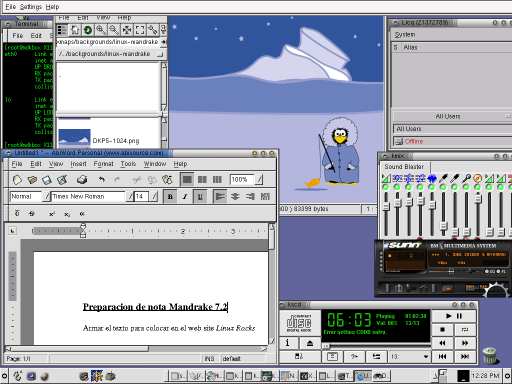Image resolution: width=512 pixels, height=384 pixels.
Task: Stop CD playback in kscd
Action: click(x=442, y=330)
